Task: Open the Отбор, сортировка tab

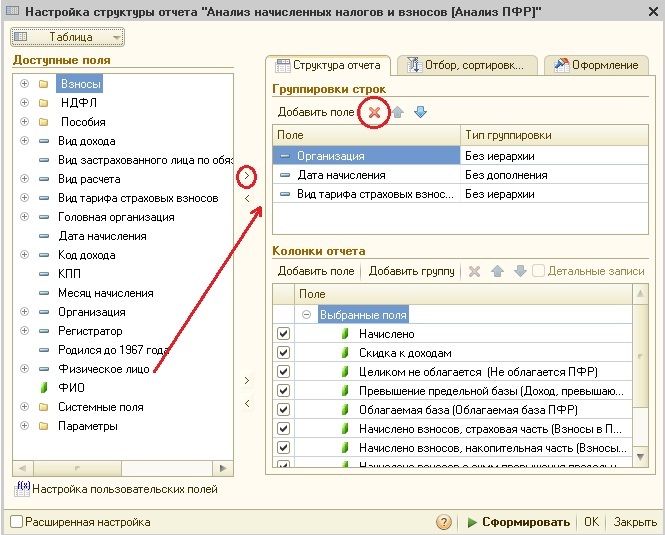Action: (x=467, y=65)
